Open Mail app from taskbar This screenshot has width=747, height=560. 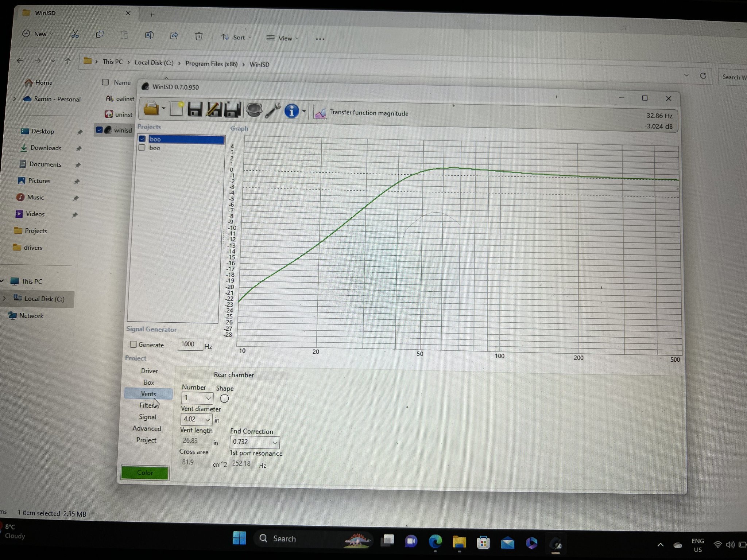point(507,543)
